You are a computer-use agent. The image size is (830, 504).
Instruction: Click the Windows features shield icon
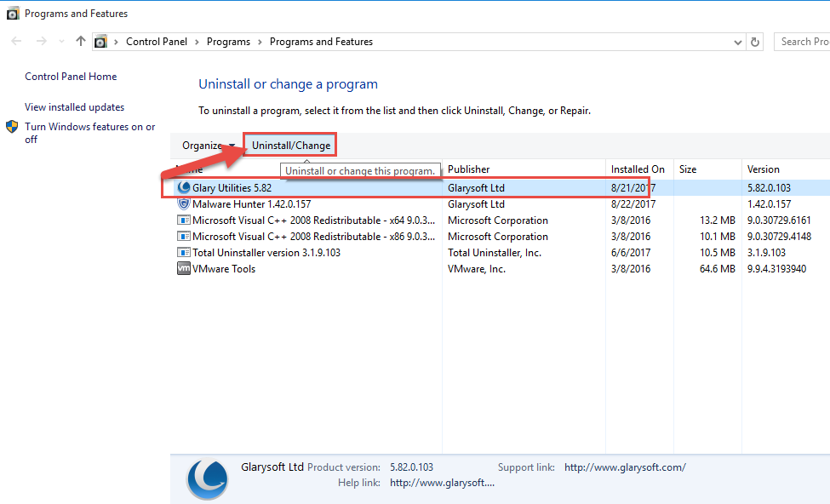12,127
